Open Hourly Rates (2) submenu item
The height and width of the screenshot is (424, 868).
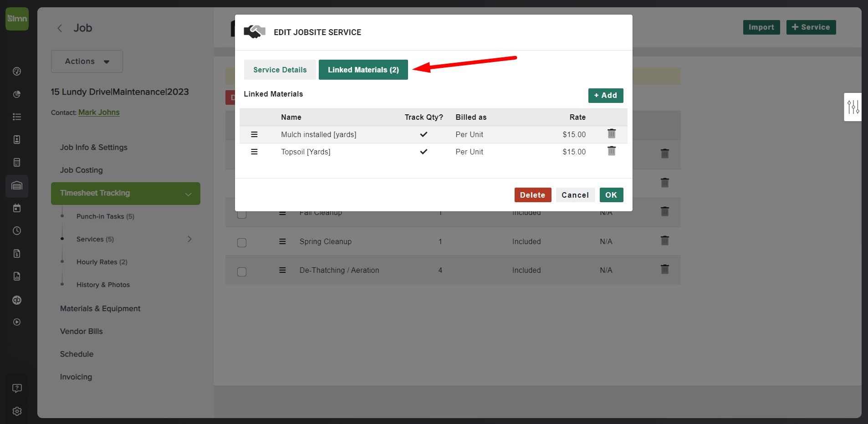102,262
